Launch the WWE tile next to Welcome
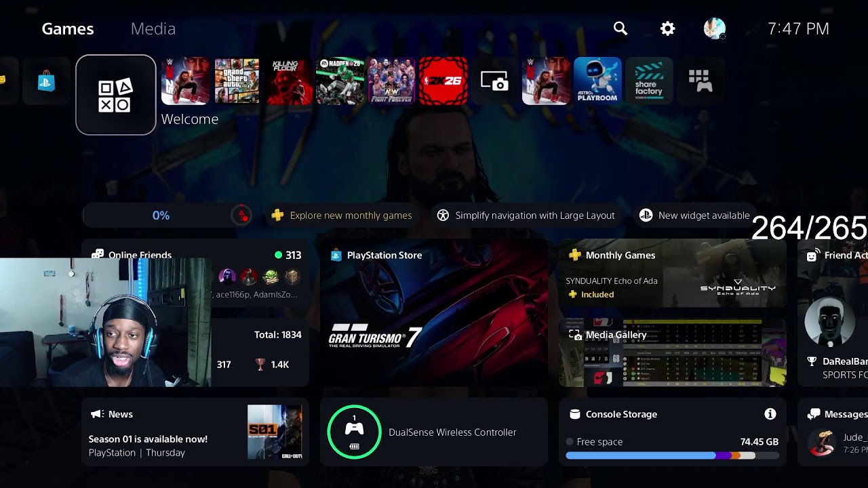This screenshot has height=488, width=868. (186, 81)
